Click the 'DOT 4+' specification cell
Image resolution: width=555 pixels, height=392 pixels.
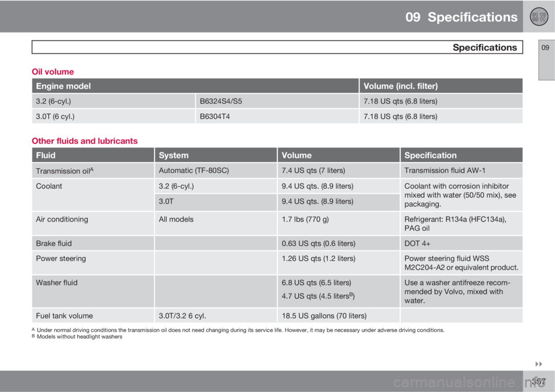click(461, 243)
